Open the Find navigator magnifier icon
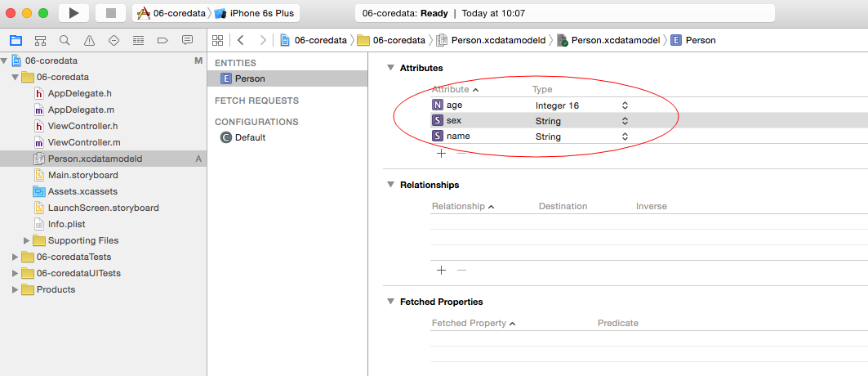Viewport: 868px width, 376px height. click(65, 40)
